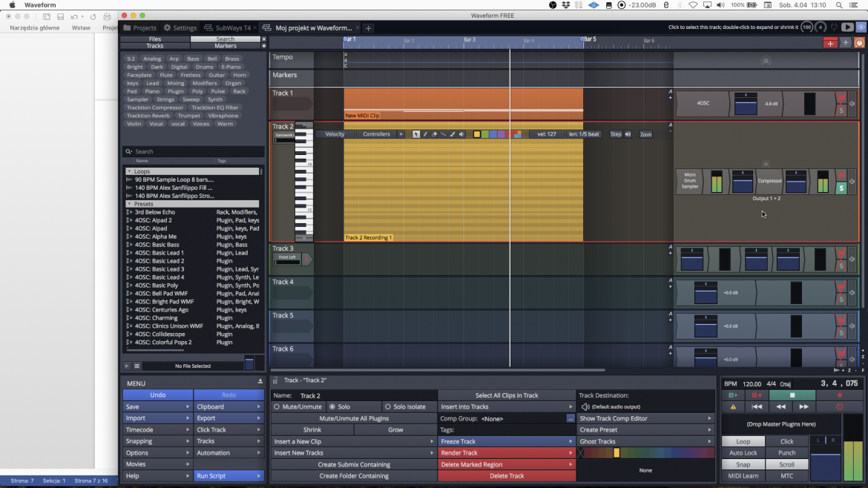Image resolution: width=868 pixels, height=488 pixels.
Task: Select the paint brush tool in MIDI editor
Action: [x=453, y=134]
